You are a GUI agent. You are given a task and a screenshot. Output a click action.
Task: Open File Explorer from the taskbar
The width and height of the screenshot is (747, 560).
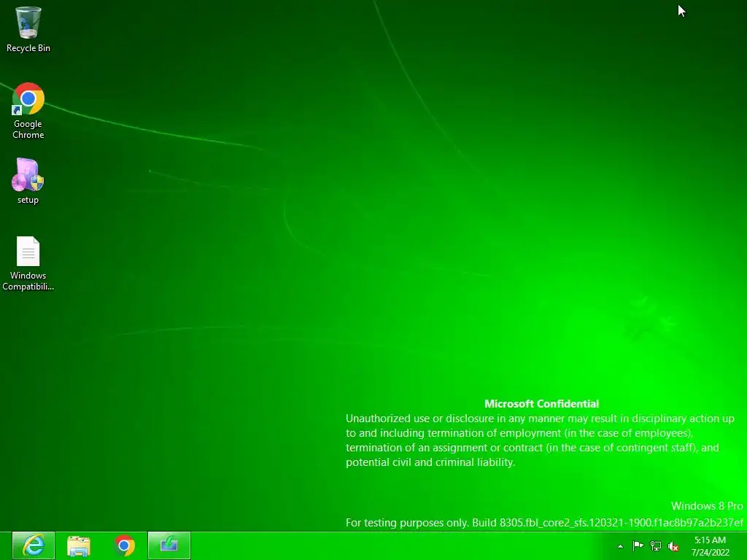click(x=79, y=545)
